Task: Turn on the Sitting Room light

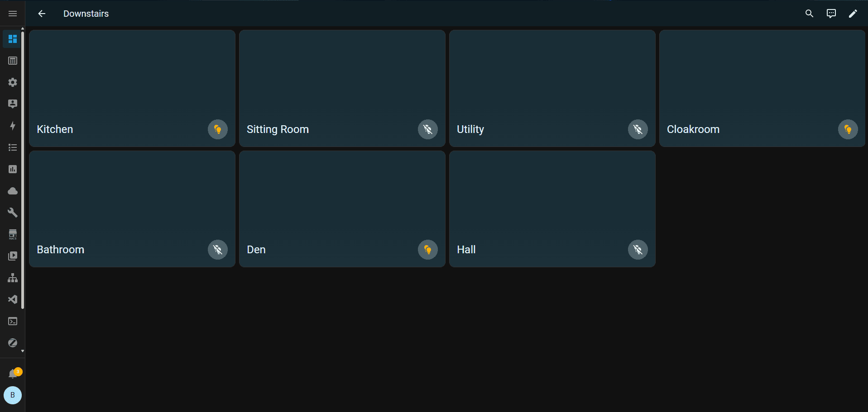Action: [x=428, y=130]
